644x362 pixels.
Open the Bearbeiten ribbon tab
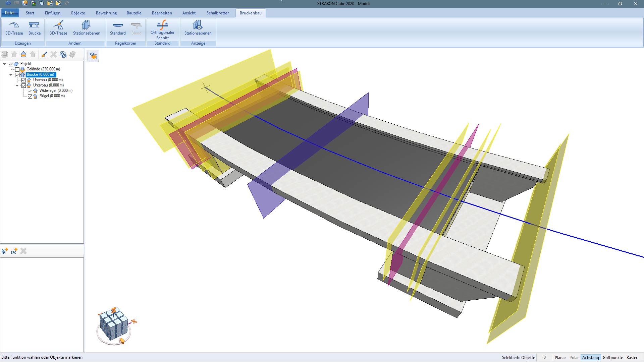(x=162, y=13)
